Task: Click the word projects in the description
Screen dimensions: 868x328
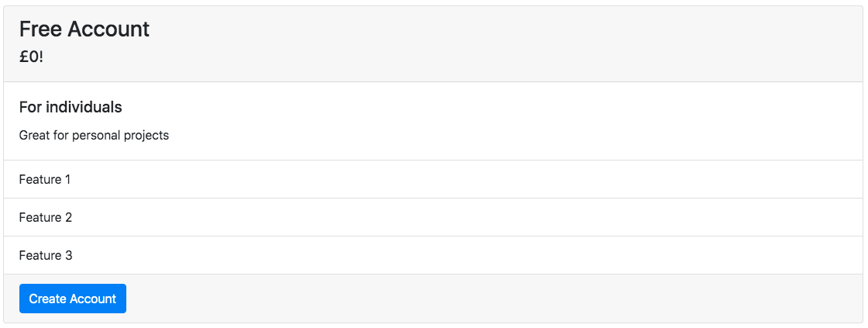Action: (148, 136)
